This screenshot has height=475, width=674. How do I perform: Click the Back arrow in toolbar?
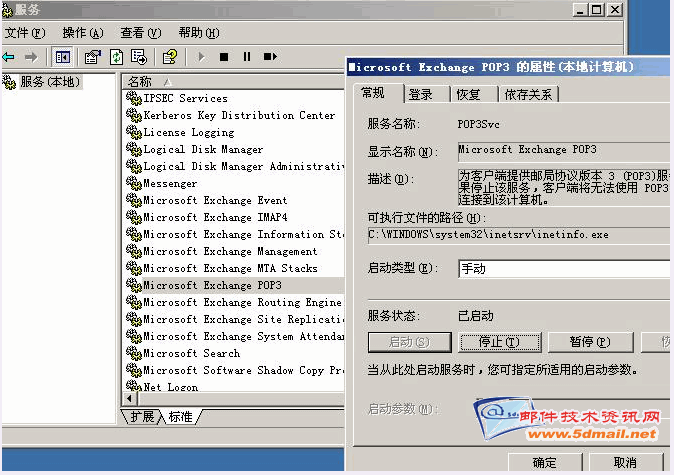click(9, 57)
